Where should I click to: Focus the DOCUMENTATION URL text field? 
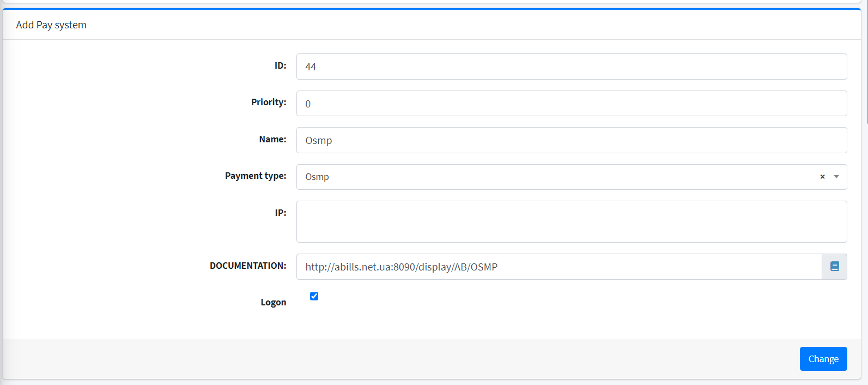coord(559,267)
